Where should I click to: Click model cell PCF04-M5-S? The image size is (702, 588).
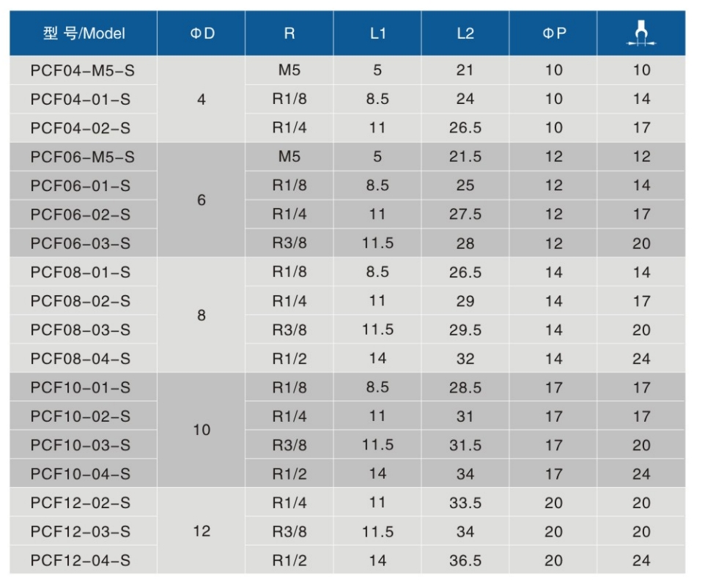pyautogui.click(x=83, y=70)
